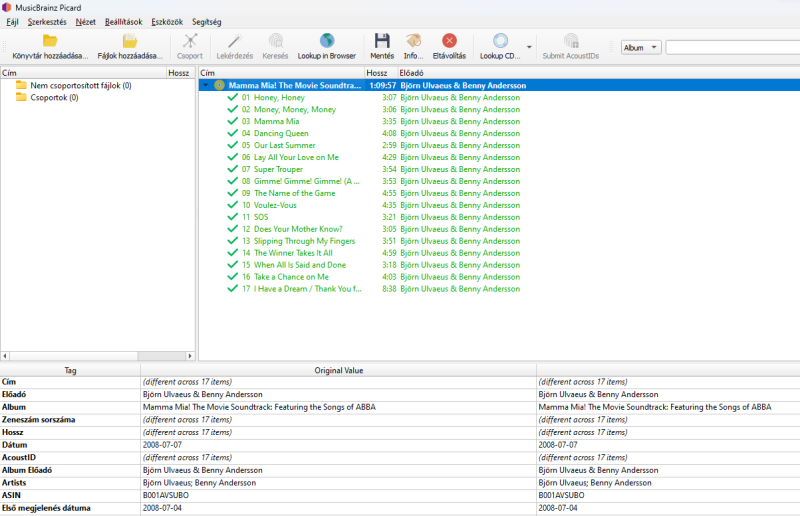The image size is (800, 516).
Task: Click the red Eltávolítás remove icon
Action: (x=449, y=41)
